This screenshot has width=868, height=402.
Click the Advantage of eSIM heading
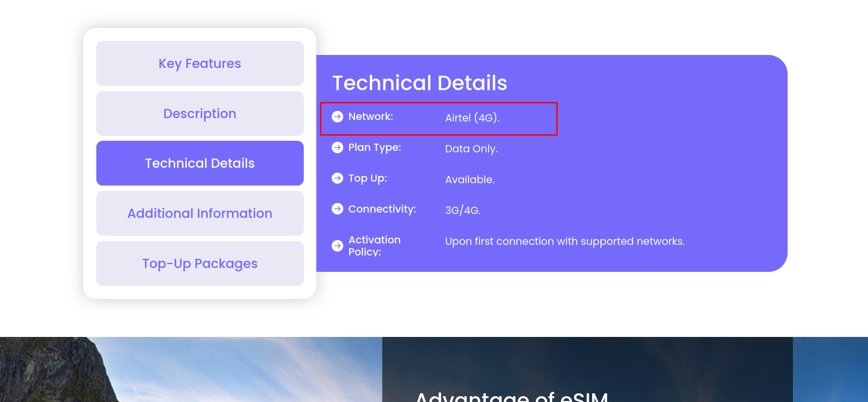tap(511, 396)
